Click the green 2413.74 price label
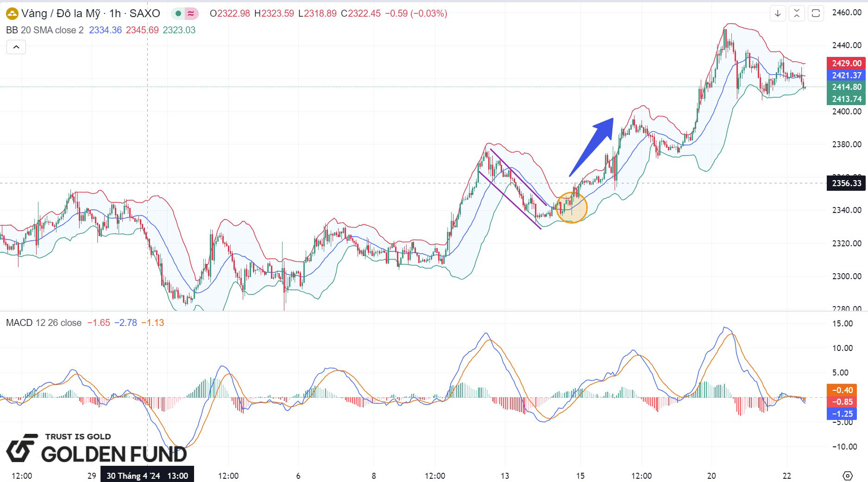The height and width of the screenshot is (482, 868). (846, 99)
